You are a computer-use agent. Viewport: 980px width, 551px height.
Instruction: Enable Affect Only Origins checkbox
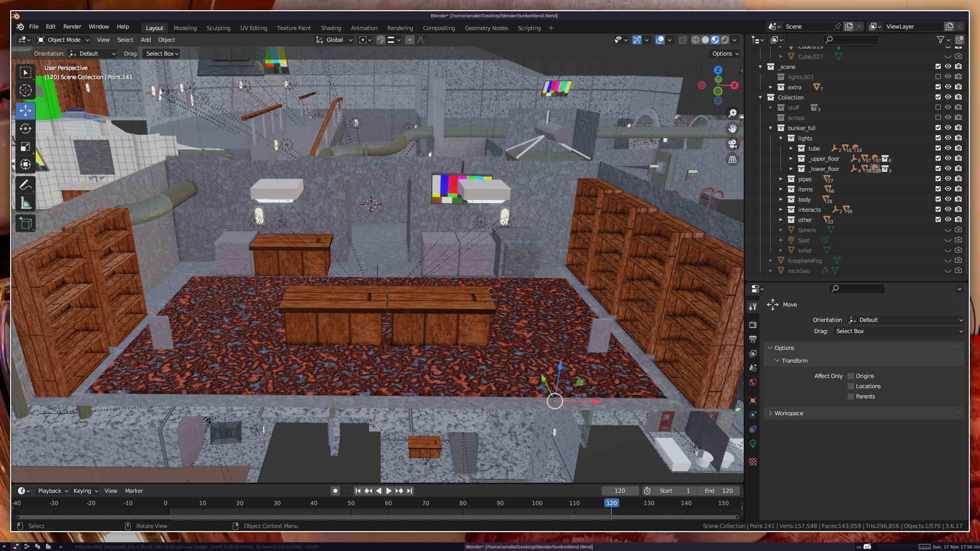click(x=851, y=376)
